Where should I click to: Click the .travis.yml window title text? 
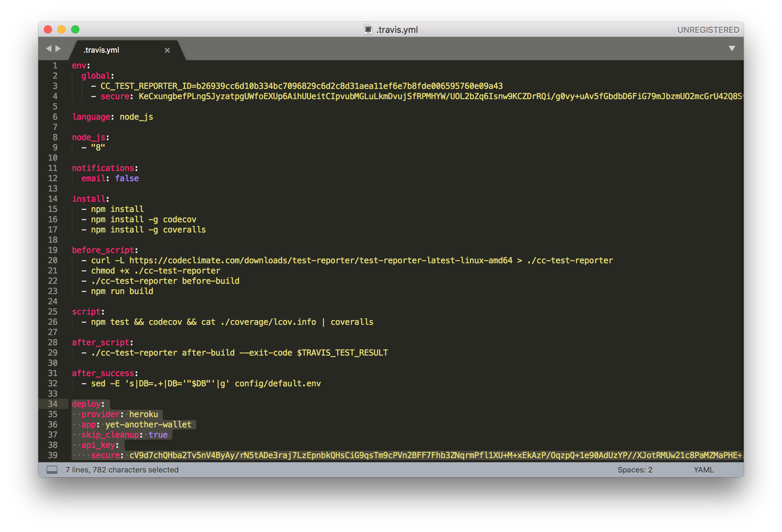pos(397,30)
